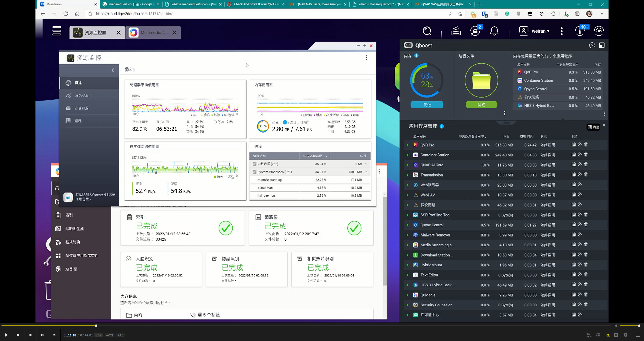Click the green 清理 junk files button

[x=481, y=105]
